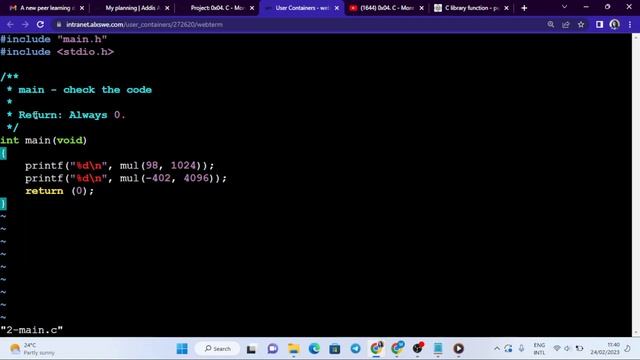Open the Chrome three-dot menu
The width and height of the screenshot is (640, 360).
[x=630, y=24]
